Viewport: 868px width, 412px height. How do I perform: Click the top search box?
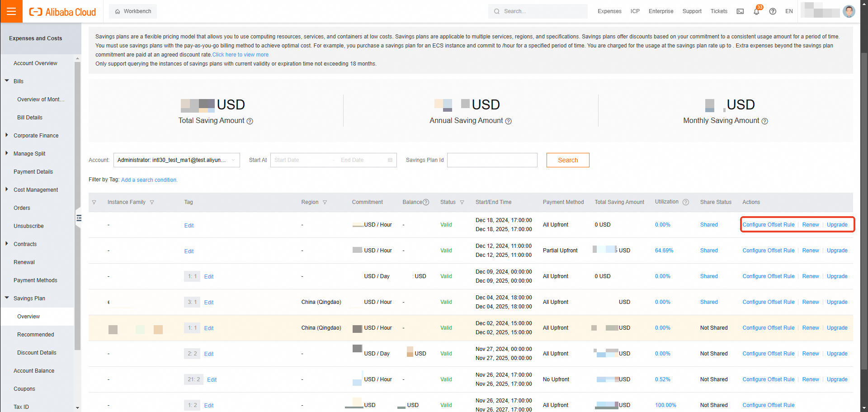click(538, 11)
